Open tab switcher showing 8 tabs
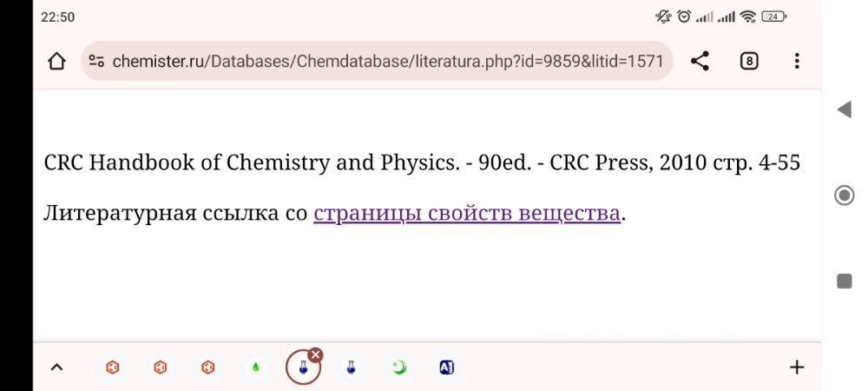The height and width of the screenshot is (391, 868). (749, 62)
